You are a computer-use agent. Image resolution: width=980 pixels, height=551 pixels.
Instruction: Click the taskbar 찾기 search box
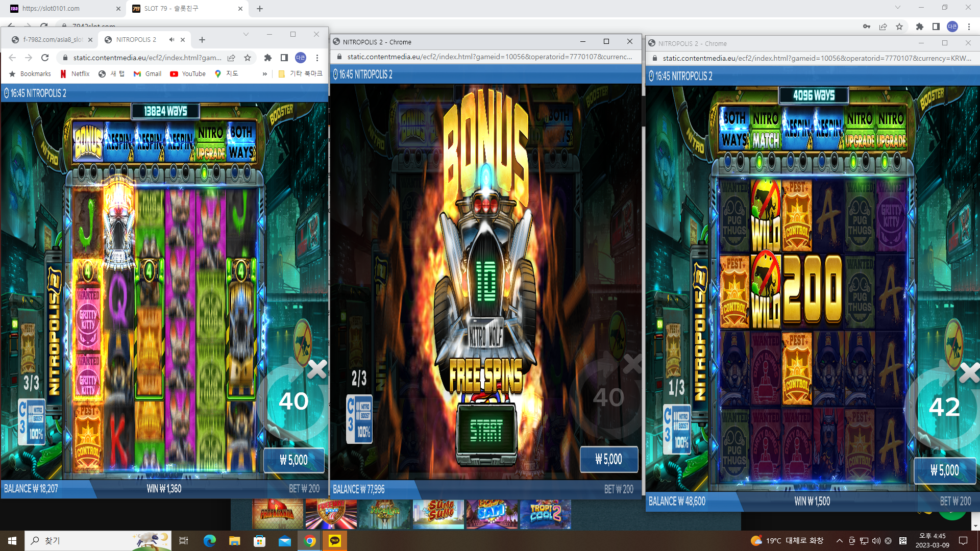tap(98, 541)
